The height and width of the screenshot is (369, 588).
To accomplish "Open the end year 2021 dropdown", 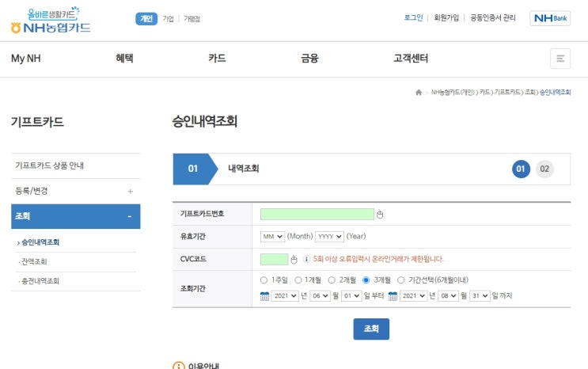I will [x=414, y=296].
